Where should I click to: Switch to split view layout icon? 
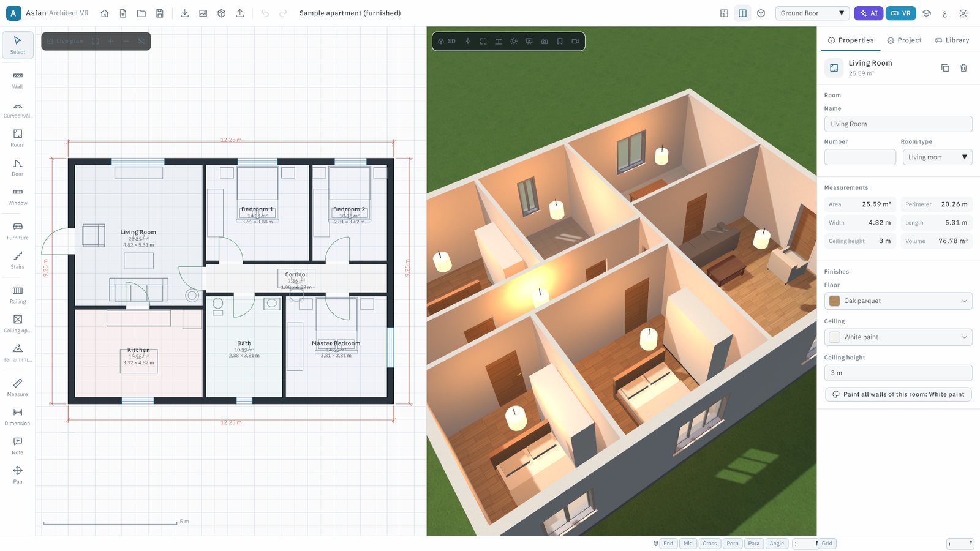742,13
